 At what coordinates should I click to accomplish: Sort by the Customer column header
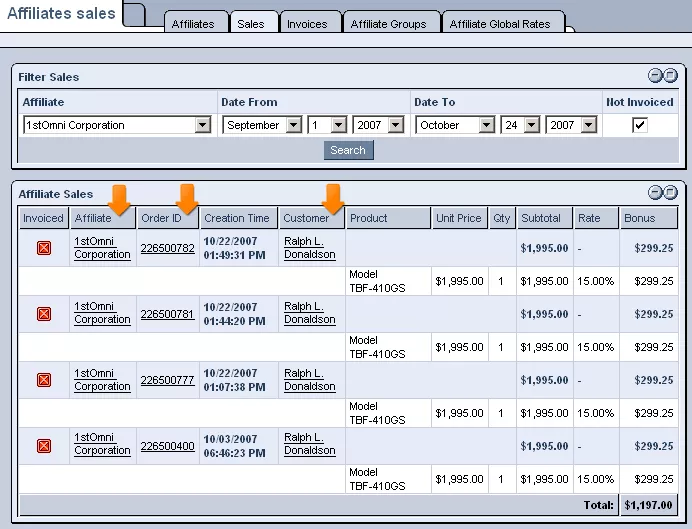[x=311, y=218]
